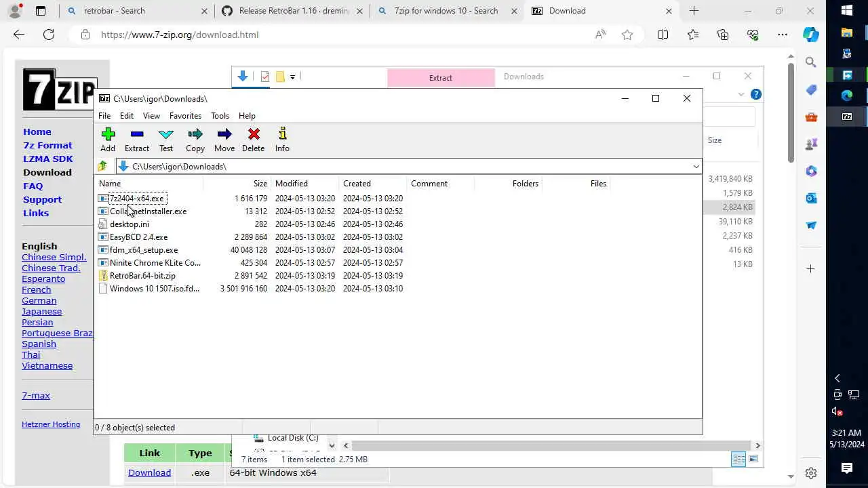Show hidden tray icons chevron
Image resolution: width=868 pixels, height=488 pixels.
tap(837, 378)
